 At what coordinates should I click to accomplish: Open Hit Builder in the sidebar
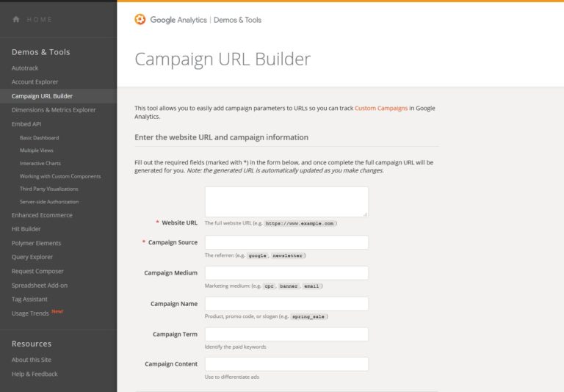click(26, 229)
